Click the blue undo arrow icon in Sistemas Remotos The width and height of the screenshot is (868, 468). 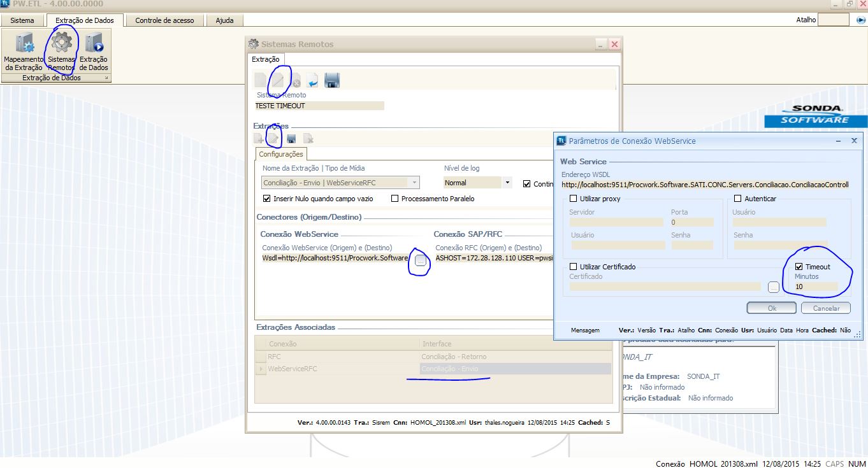[313, 80]
